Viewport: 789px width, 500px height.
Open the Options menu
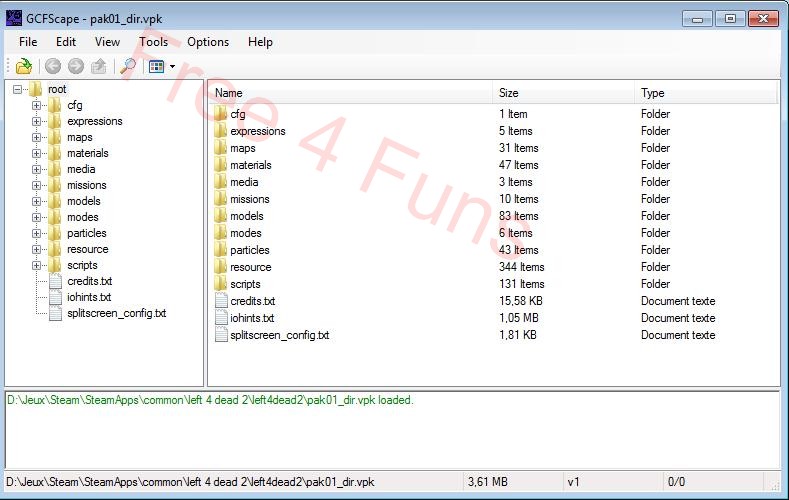(208, 42)
